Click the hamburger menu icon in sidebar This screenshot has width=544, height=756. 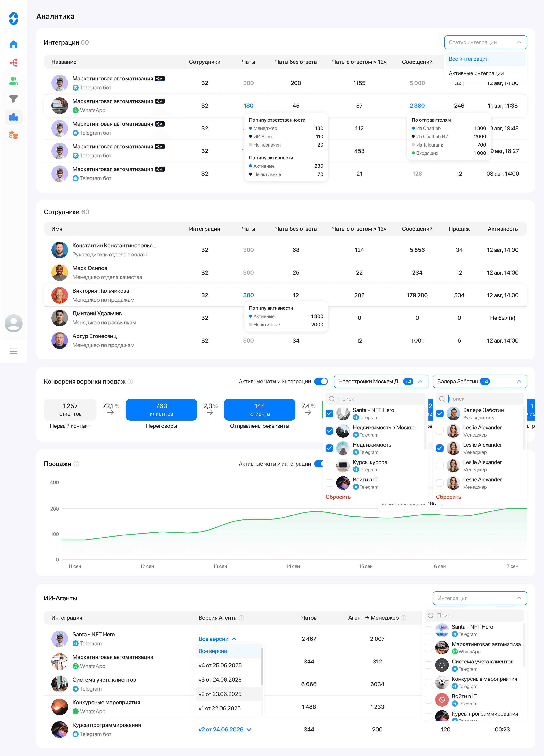click(x=13, y=351)
